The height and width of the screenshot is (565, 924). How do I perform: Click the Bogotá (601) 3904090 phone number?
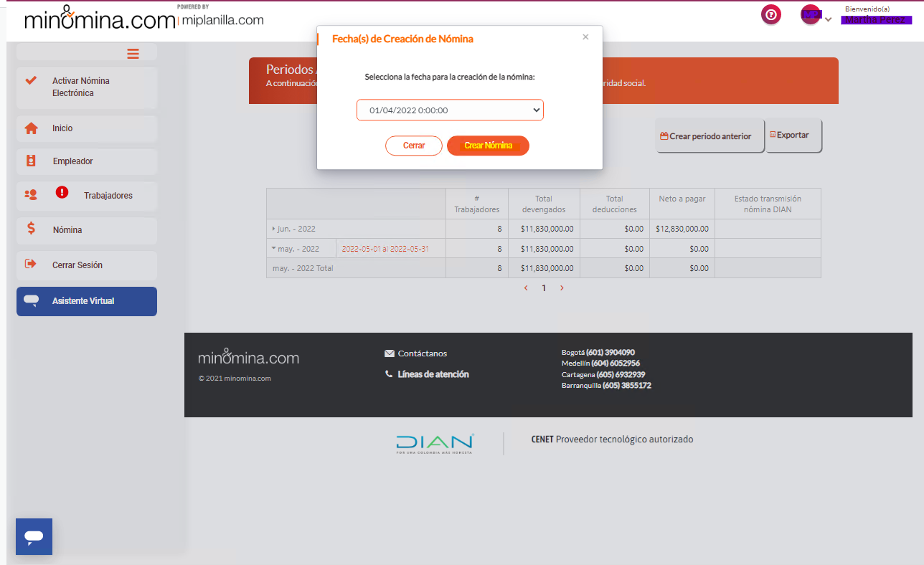click(x=598, y=352)
